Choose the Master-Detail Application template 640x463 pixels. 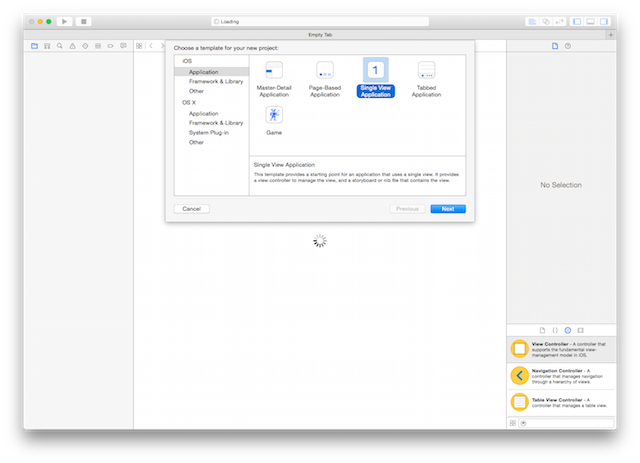coord(274,78)
